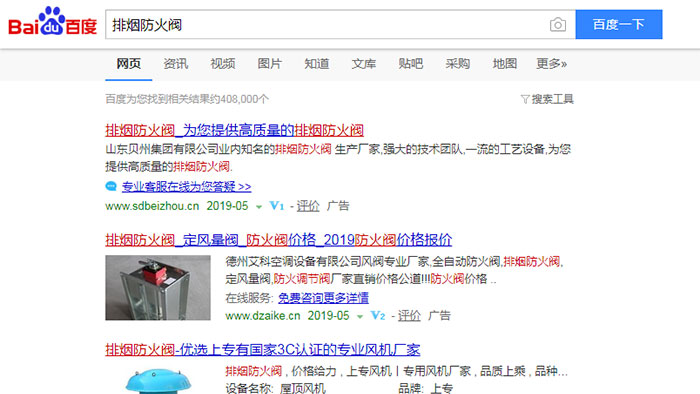This screenshot has height=394, width=700.
Task: Click 评价 link in sdbeizhou.cn result
Action: [x=308, y=206]
